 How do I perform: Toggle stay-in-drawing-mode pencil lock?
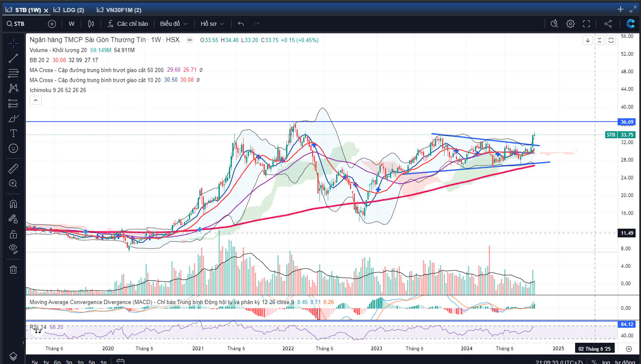pyautogui.click(x=13, y=219)
